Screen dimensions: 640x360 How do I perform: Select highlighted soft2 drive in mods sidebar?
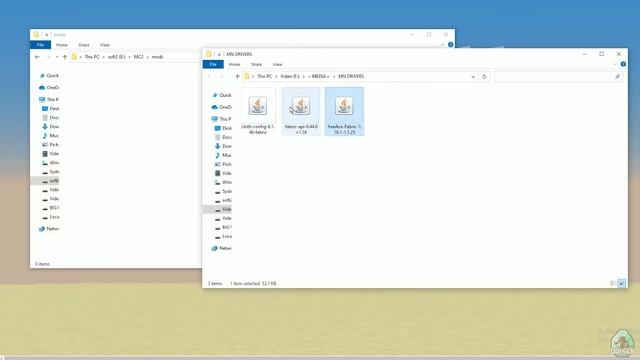click(45, 180)
